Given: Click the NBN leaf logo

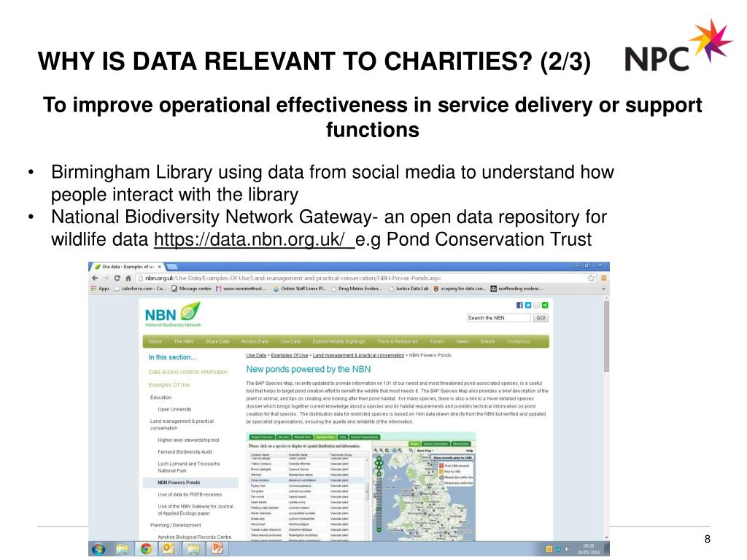Looking at the screenshot, I should click(173, 314).
